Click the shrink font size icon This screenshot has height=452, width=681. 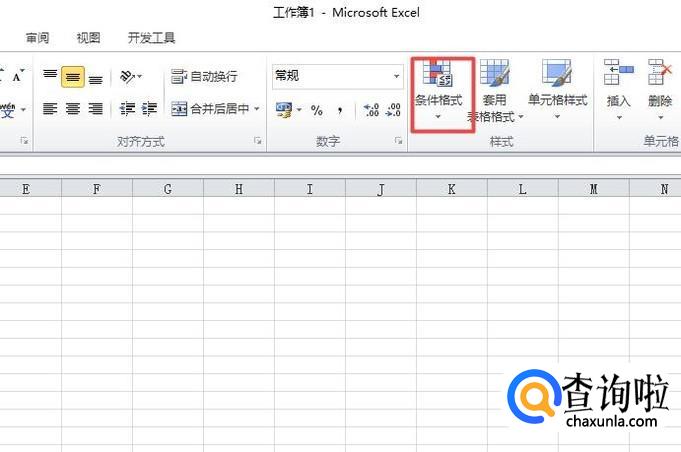(x=18, y=76)
